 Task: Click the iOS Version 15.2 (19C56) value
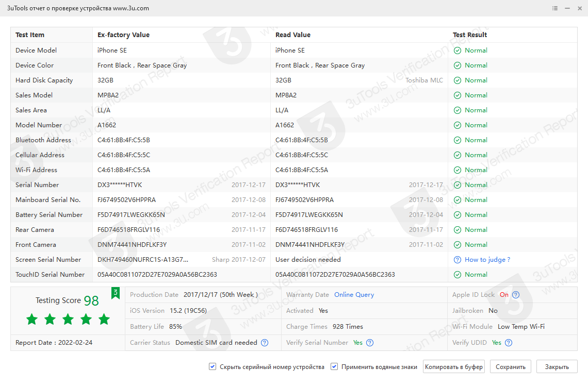(188, 311)
